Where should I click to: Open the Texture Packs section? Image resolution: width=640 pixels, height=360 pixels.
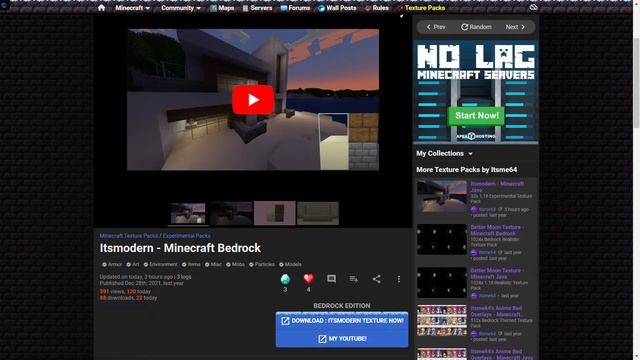point(421,8)
